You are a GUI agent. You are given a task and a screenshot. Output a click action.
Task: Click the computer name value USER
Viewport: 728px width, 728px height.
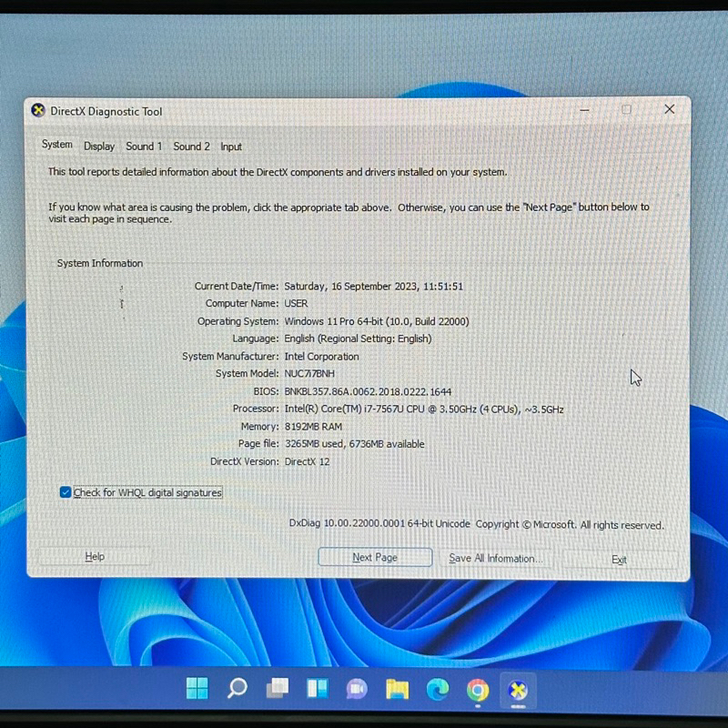(x=296, y=303)
